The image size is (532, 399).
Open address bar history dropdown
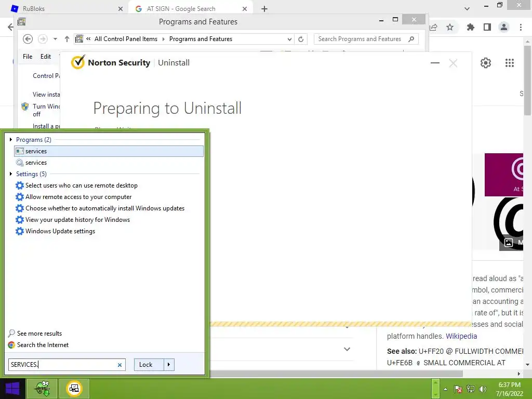pos(289,39)
